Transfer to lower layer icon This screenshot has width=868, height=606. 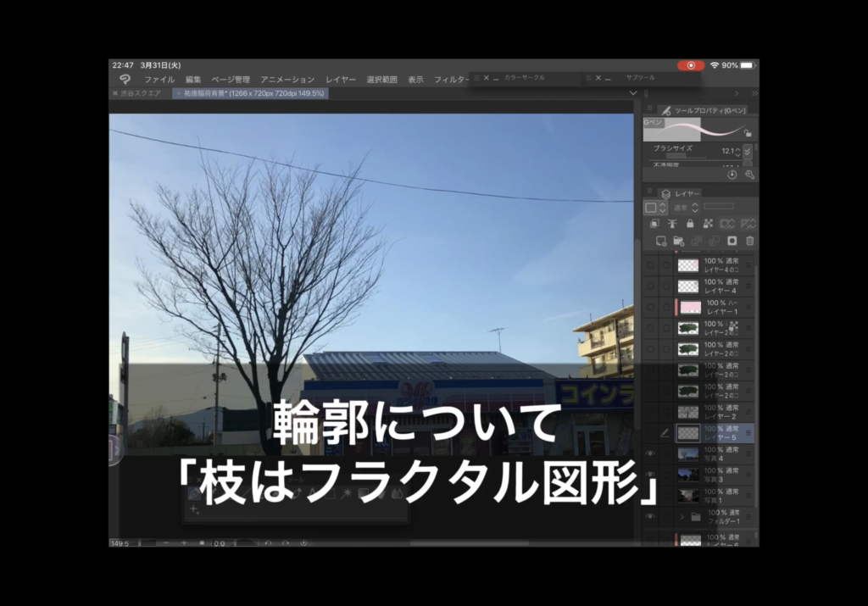[697, 241]
